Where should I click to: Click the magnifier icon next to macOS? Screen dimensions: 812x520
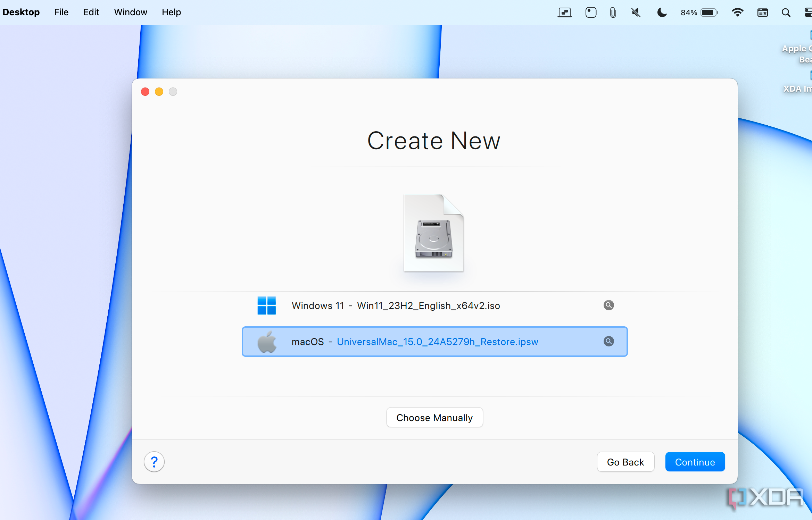(608, 341)
